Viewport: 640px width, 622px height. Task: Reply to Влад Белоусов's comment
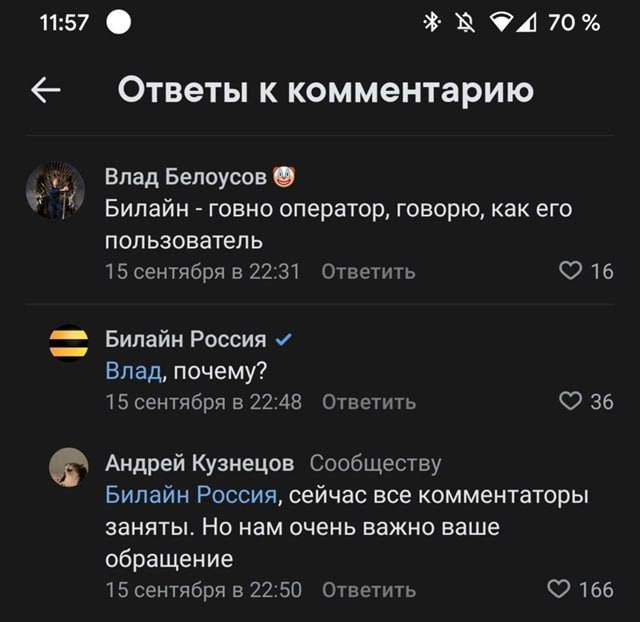click(368, 271)
